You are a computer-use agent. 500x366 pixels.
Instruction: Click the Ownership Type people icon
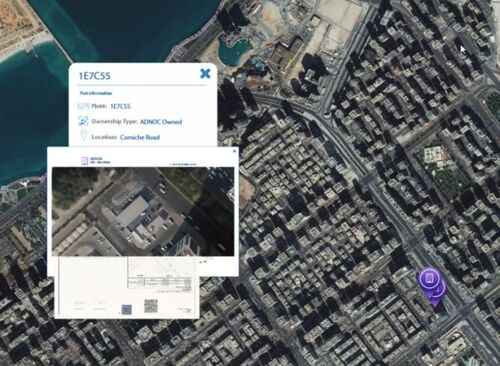tap(83, 121)
